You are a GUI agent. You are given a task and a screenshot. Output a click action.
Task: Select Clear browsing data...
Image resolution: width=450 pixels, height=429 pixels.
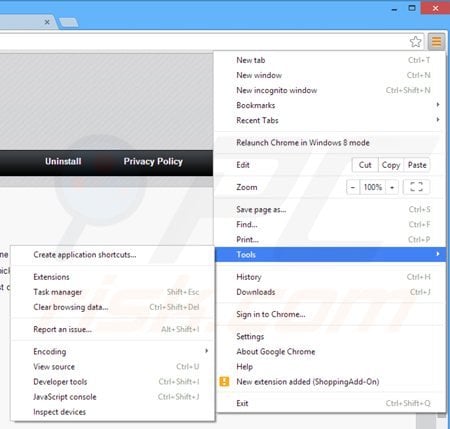113,307
